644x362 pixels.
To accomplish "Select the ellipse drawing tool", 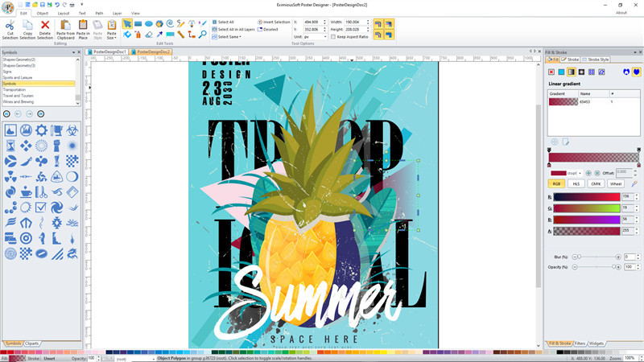I will (149, 24).
